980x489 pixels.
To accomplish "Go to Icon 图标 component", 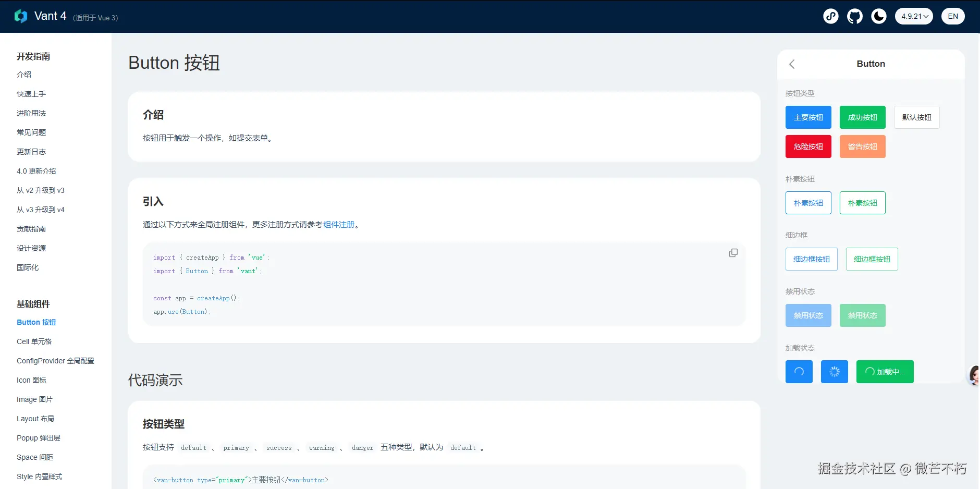I will 31,380.
